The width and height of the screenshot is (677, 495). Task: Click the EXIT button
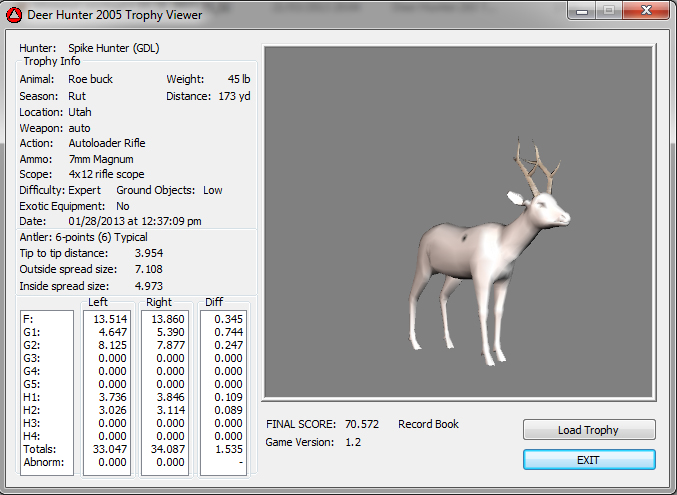point(589,460)
